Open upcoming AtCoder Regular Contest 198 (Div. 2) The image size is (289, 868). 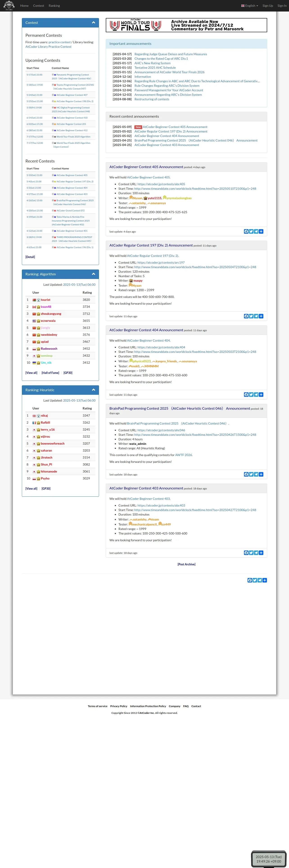coord(75,101)
